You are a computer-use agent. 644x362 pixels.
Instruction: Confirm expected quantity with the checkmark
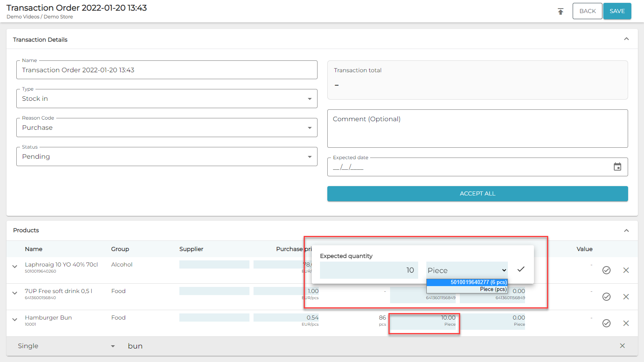(520, 269)
